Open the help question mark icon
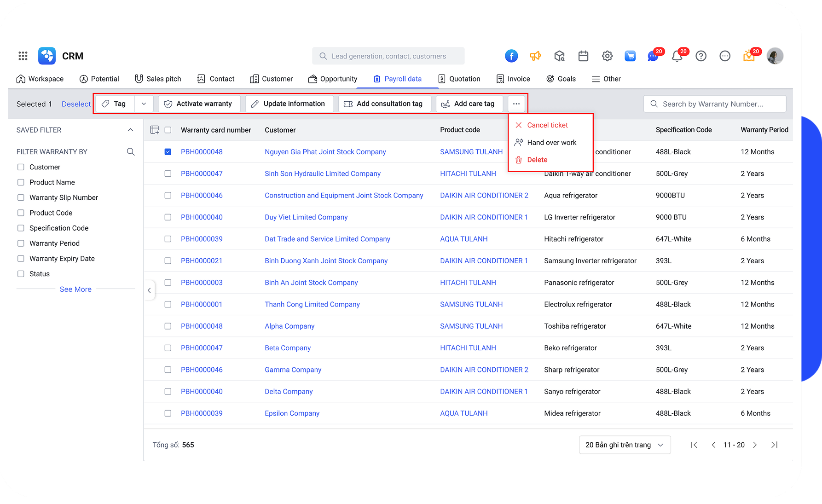The image size is (822, 504). point(701,56)
